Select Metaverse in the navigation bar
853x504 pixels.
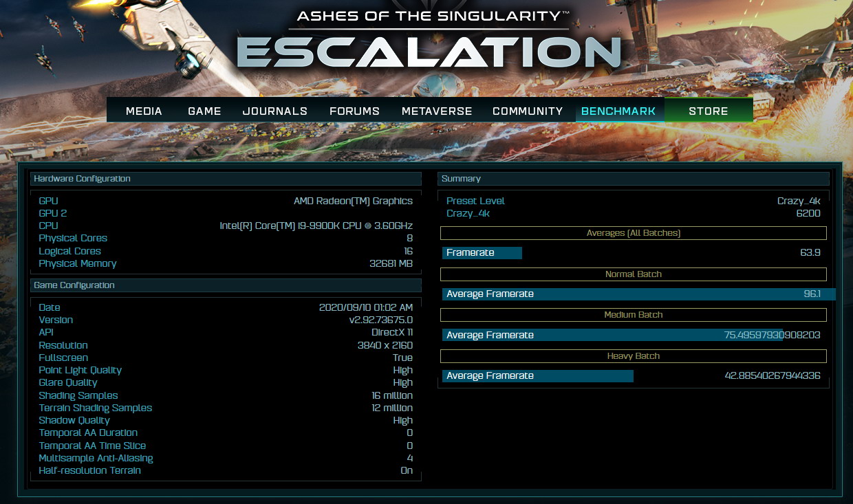(x=437, y=111)
